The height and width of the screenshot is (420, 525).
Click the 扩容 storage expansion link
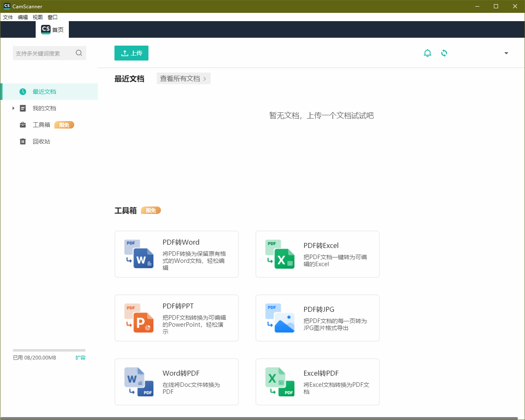point(80,357)
